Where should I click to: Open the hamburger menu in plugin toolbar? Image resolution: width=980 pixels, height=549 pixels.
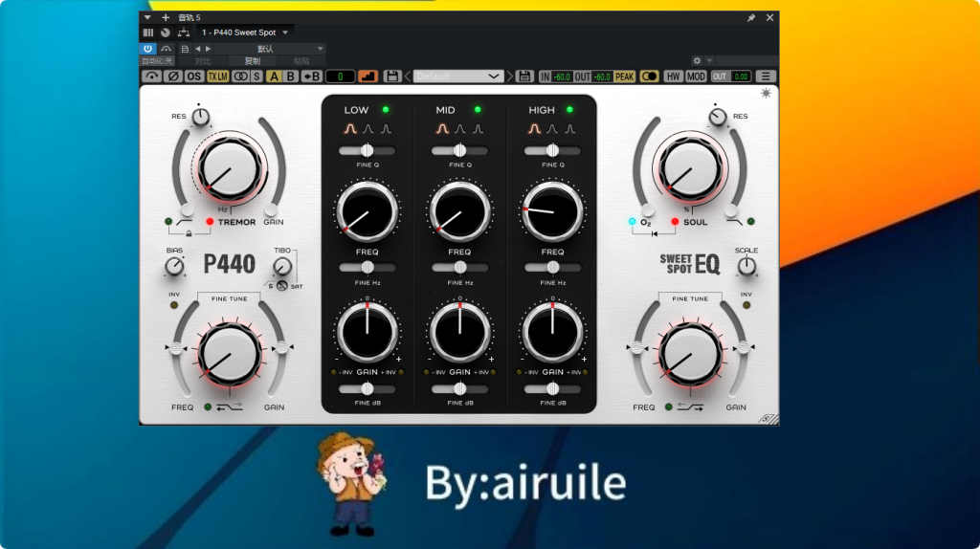pos(766,77)
